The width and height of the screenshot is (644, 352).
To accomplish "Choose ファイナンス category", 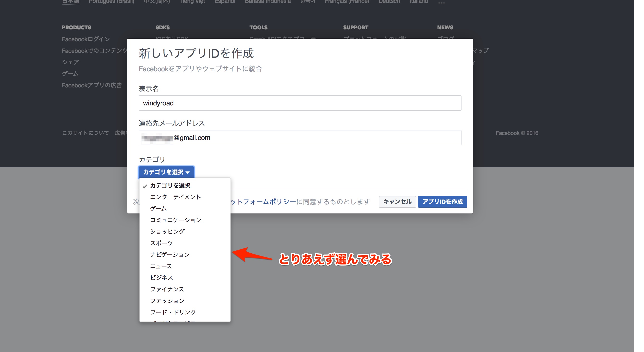I will 185,289.
